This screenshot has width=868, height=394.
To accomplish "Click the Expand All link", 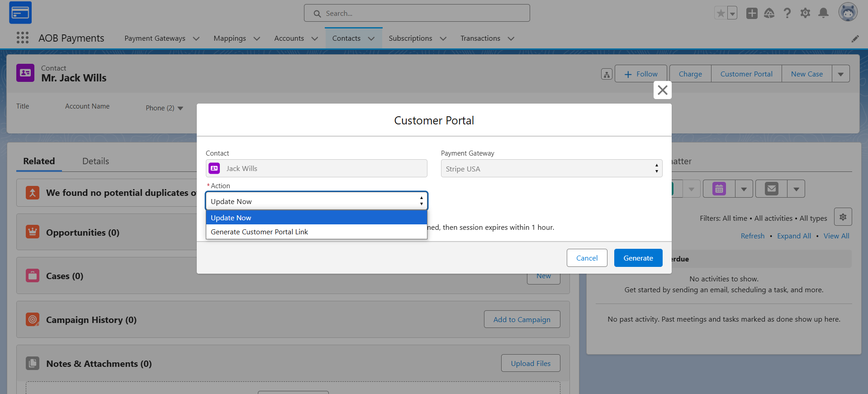I will (794, 236).
